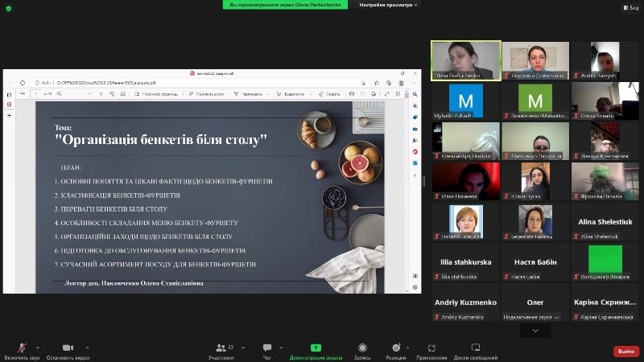Open Edge three-dots settings menu

[414, 83]
